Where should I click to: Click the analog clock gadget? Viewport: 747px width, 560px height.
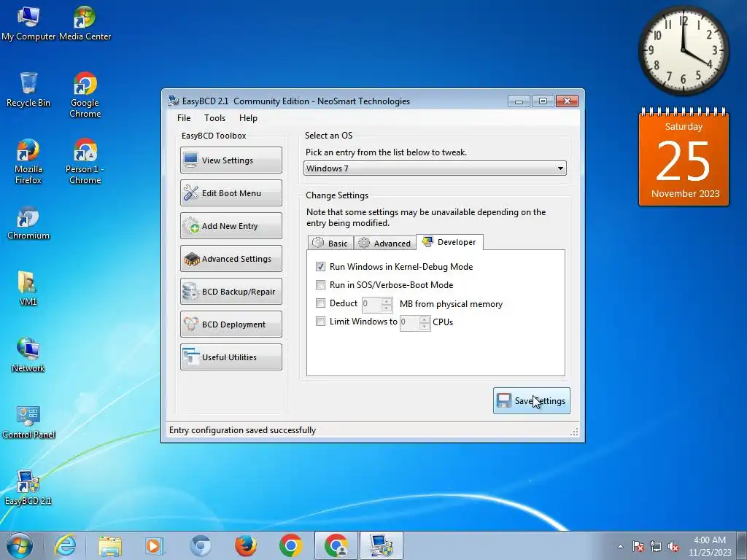[x=683, y=50]
